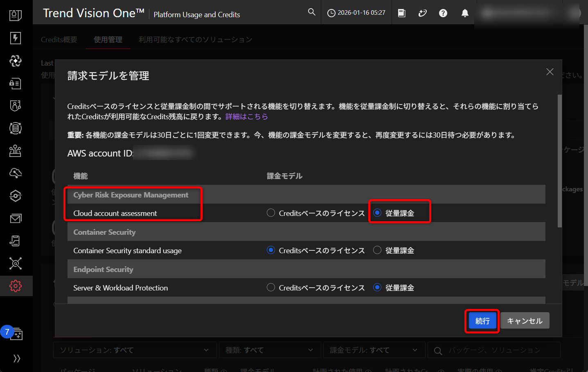Screen dimensions: 588x372
Task: Focus the パッケージ、ソリューション search field
Action: click(494, 350)
